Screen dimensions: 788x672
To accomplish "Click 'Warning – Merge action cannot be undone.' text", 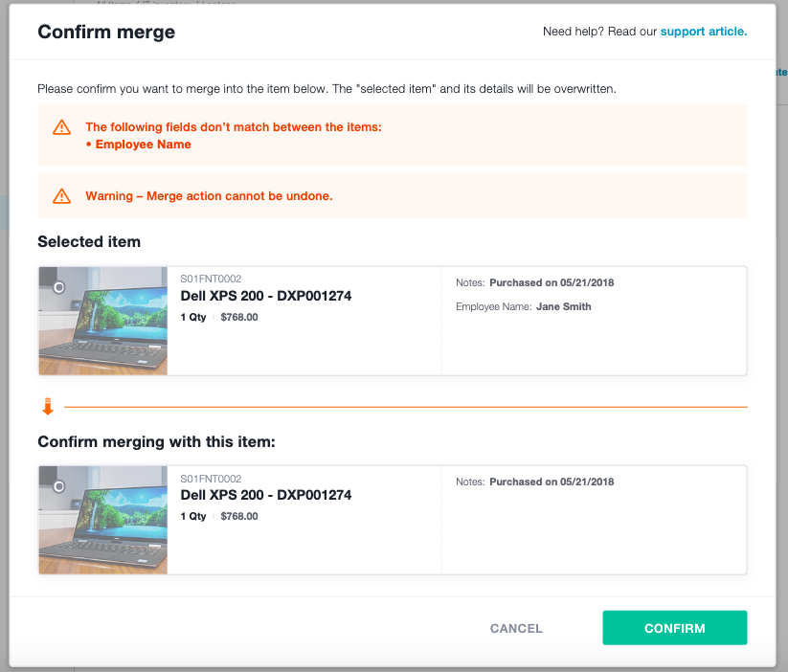I will (x=209, y=196).
